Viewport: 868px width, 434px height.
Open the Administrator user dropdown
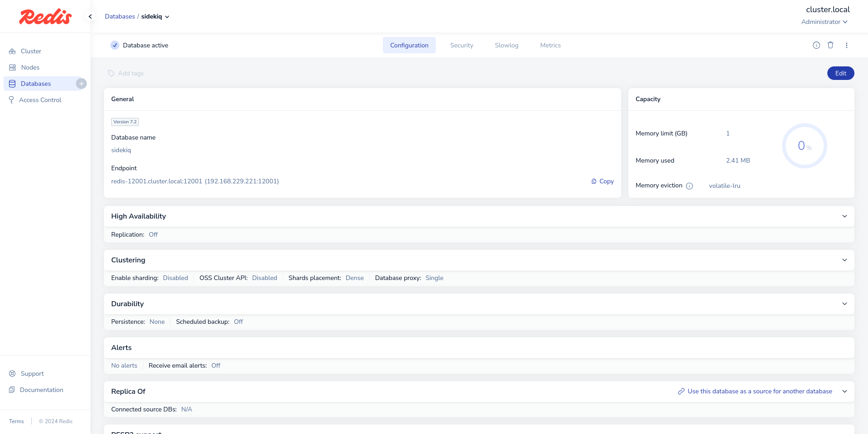[825, 22]
